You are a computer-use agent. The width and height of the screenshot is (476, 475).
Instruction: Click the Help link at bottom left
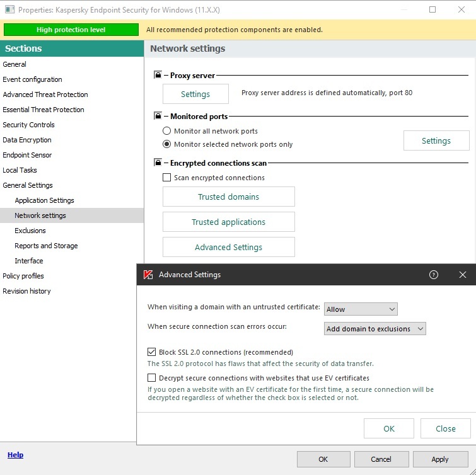click(15, 455)
